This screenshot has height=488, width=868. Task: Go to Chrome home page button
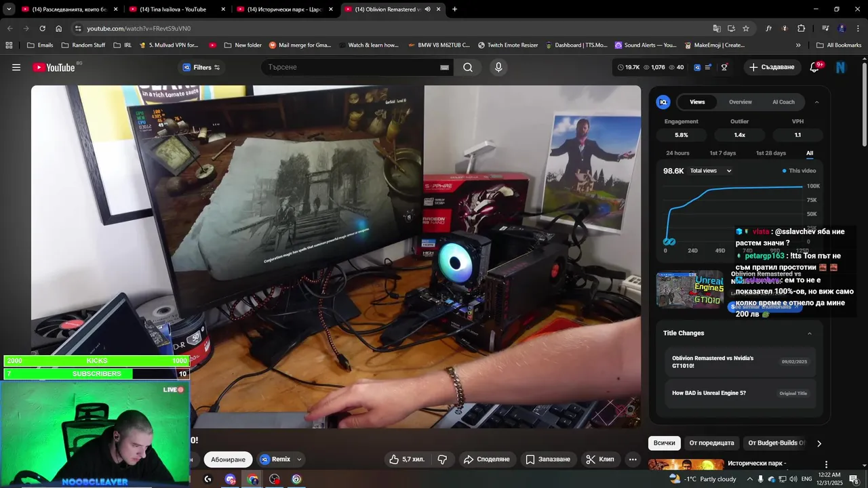pyautogui.click(x=59, y=28)
